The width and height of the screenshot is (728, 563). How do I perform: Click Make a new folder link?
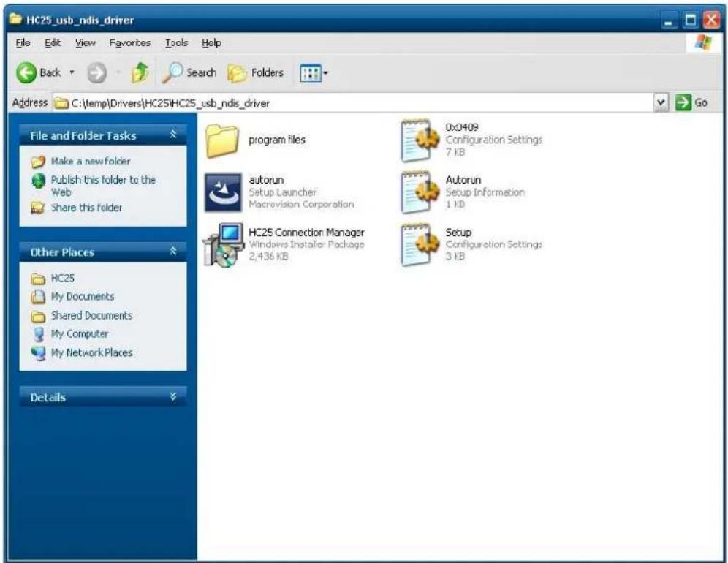(x=91, y=161)
